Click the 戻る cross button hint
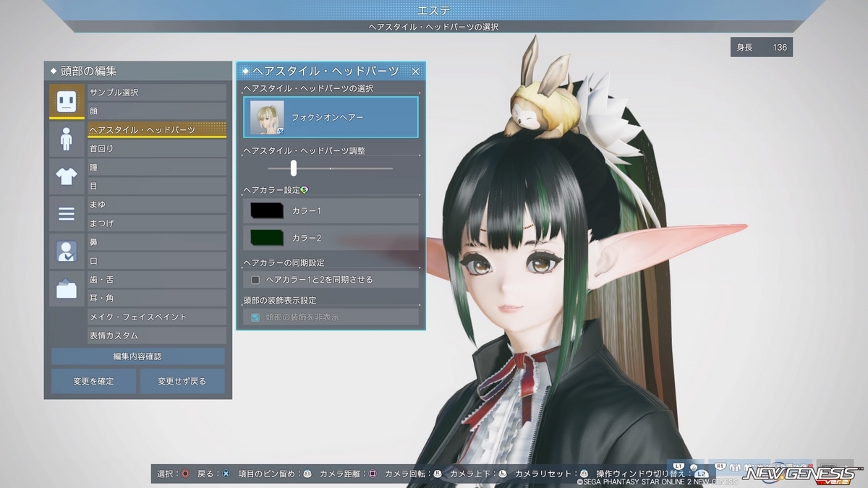 coord(226,474)
